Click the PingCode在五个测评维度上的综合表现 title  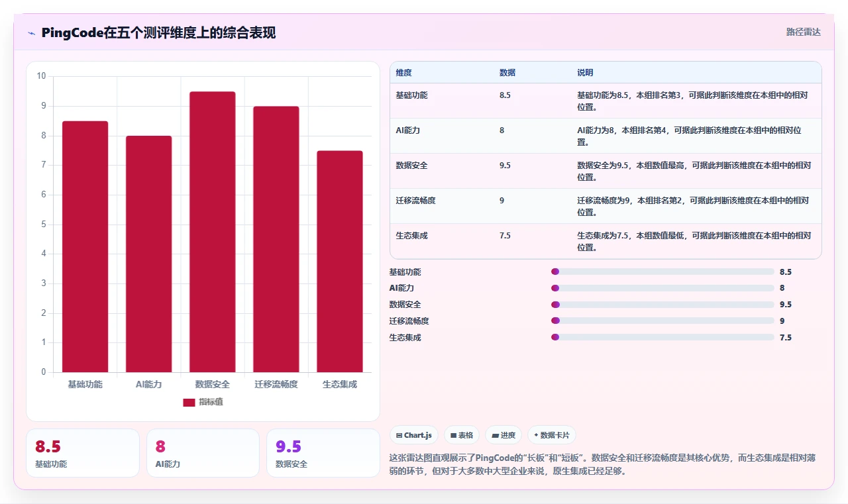(158, 32)
